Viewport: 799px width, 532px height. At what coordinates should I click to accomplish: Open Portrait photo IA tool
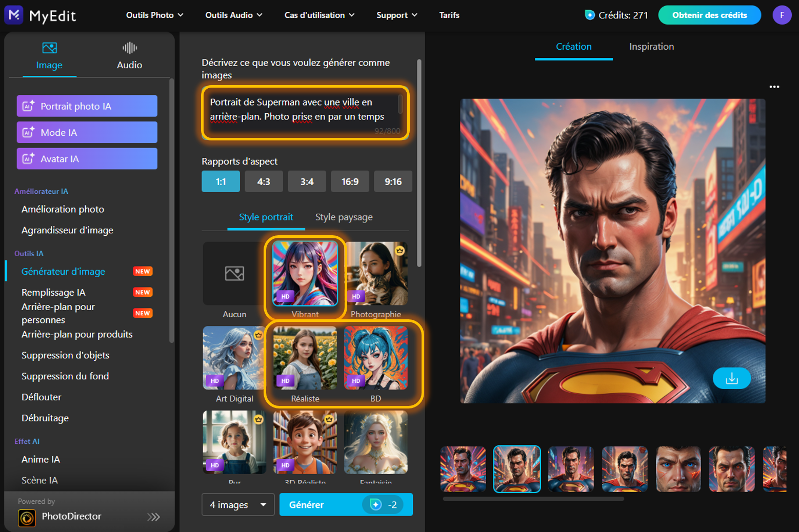pyautogui.click(x=87, y=106)
